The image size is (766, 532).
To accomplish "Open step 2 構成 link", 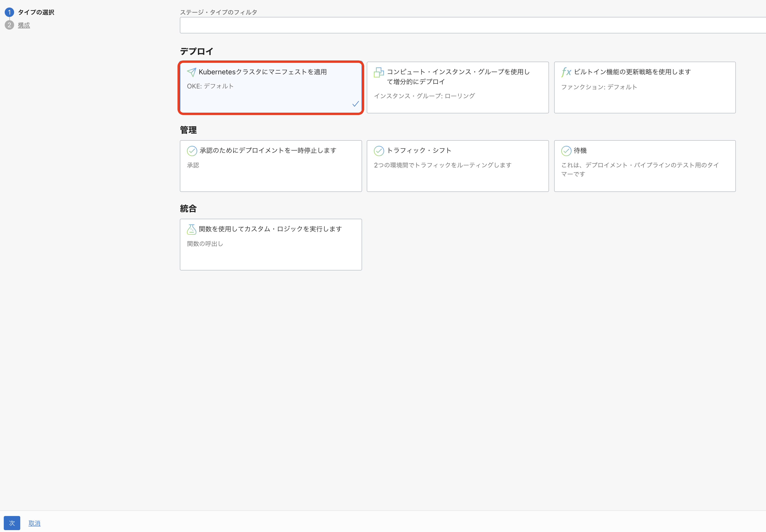I will click(x=24, y=25).
